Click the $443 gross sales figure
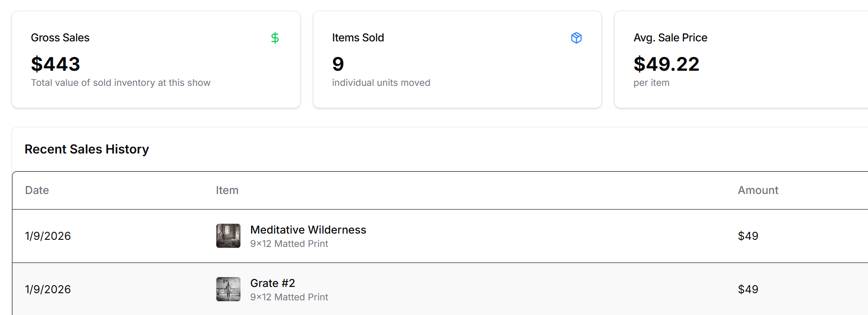 point(56,64)
